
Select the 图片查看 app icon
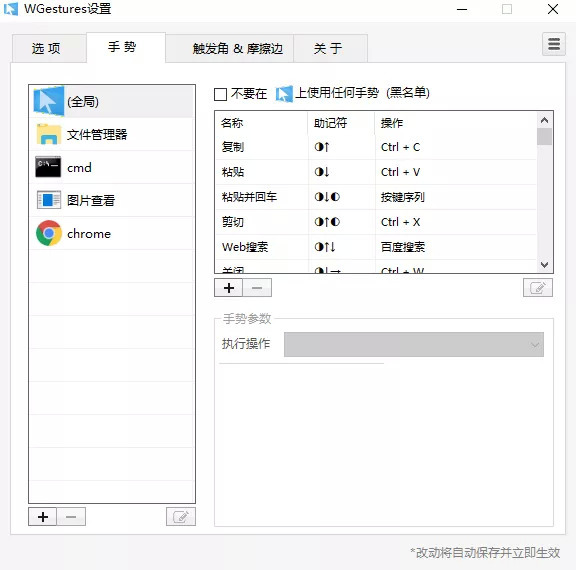point(49,200)
